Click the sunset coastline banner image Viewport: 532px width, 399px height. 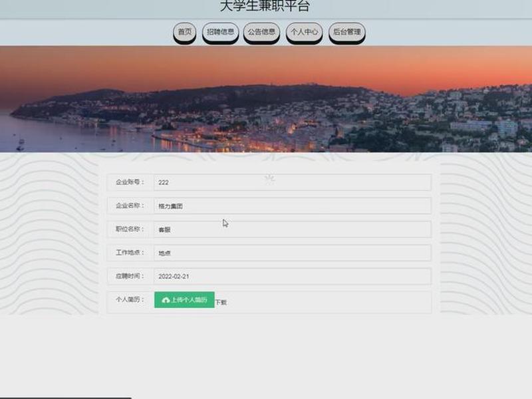click(x=266, y=99)
